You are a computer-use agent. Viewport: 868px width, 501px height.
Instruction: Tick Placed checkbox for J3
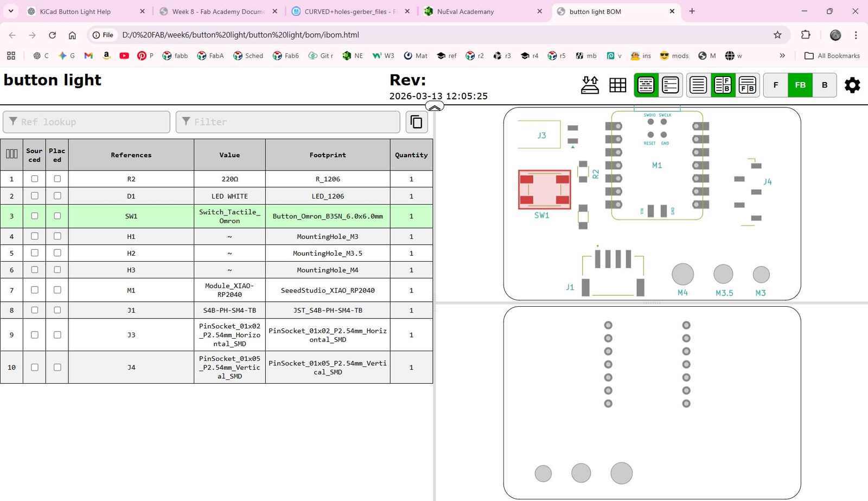57,335
